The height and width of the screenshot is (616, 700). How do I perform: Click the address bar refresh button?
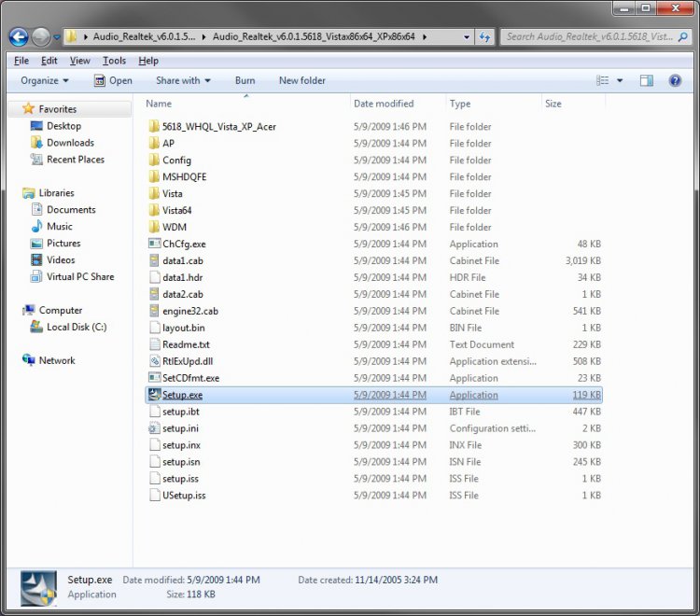click(484, 37)
